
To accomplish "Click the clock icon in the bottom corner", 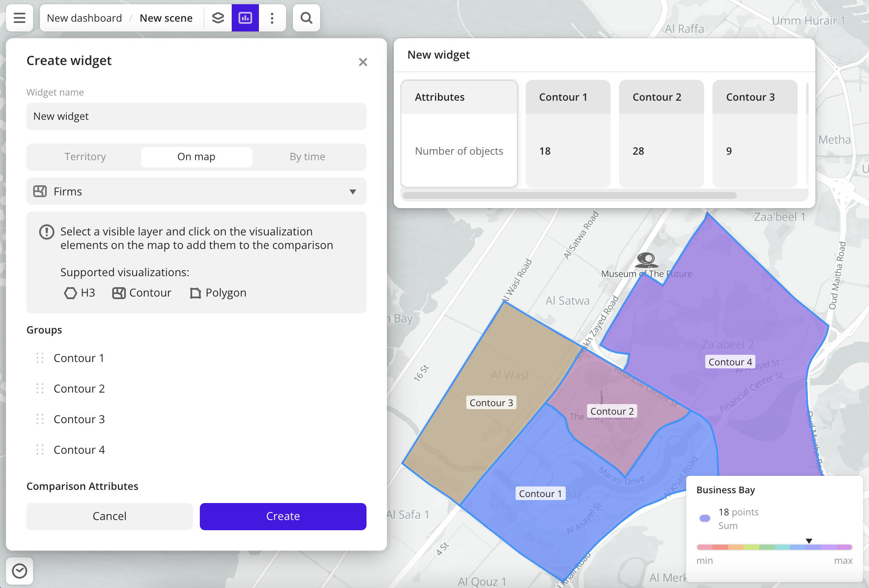I will pos(19,571).
